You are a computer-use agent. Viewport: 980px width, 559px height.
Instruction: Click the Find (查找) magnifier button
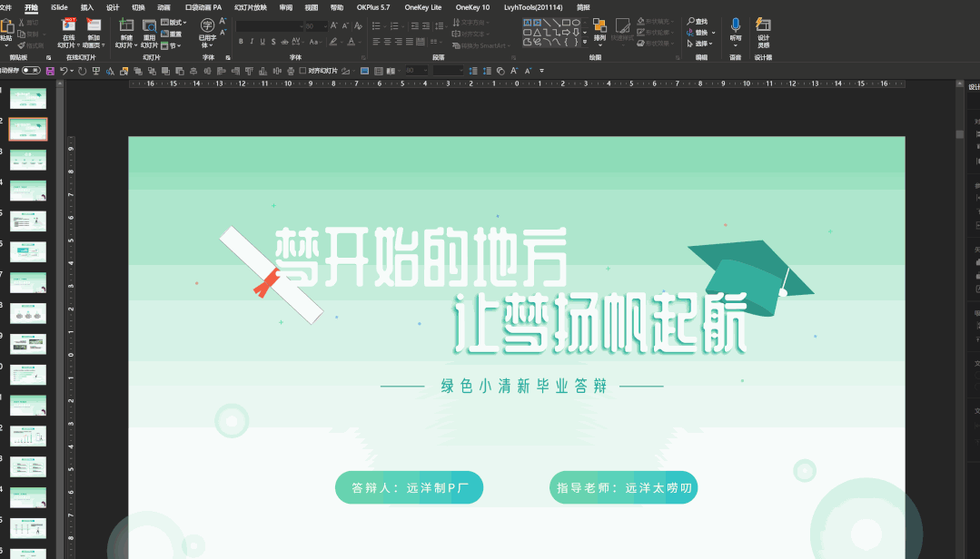point(698,21)
